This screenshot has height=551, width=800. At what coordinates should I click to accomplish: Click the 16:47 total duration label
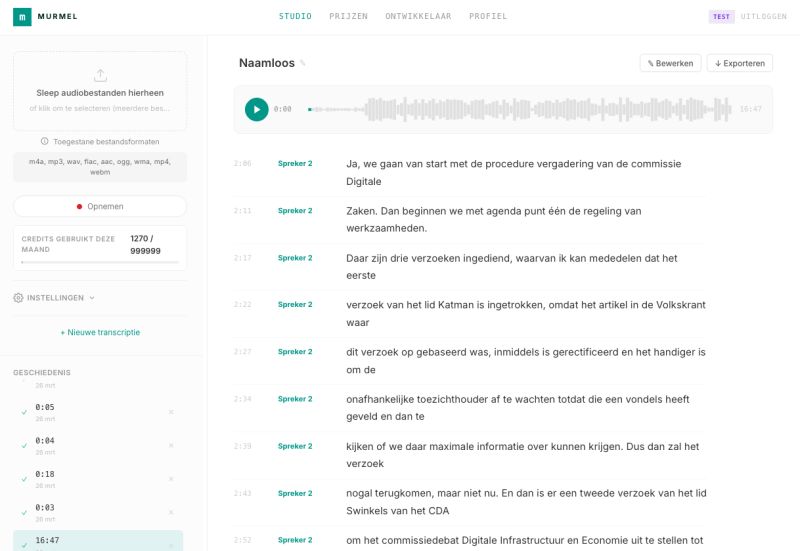tap(751, 109)
